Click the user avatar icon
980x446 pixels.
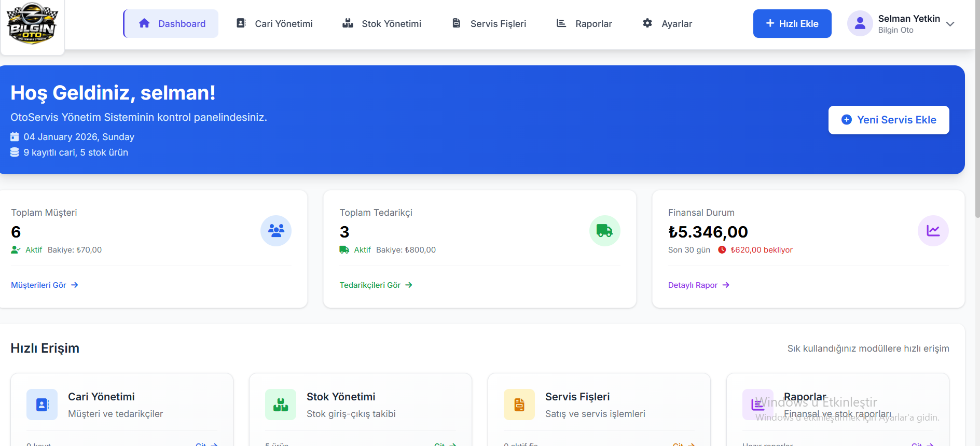pyautogui.click(x=860, y=24)
